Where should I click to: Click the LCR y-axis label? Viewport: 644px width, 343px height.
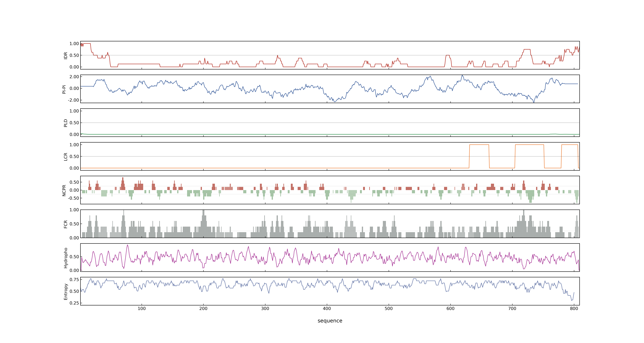[66, 157]
